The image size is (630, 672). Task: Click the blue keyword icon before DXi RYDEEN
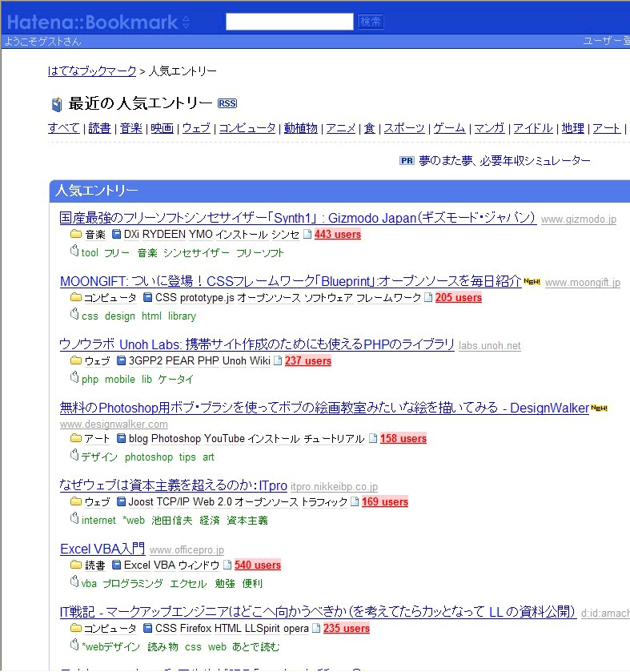[x=116, y=234]
